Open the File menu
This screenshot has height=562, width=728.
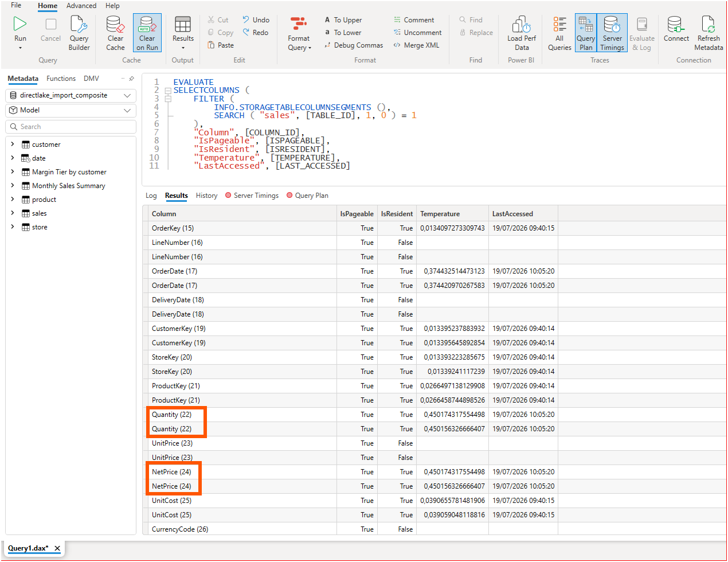pyautogui.click(x=16, y=6)
